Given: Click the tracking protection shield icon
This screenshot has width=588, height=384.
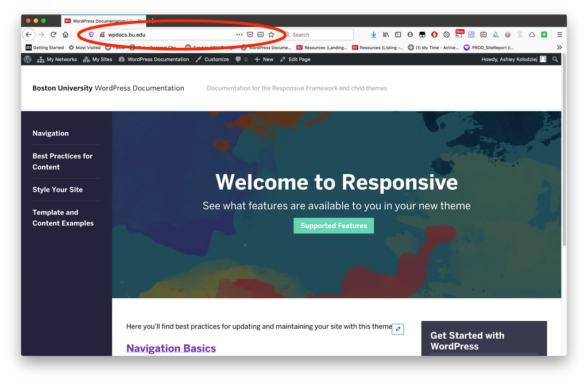Looking at the screenshot, I should (x=91, y=34).
